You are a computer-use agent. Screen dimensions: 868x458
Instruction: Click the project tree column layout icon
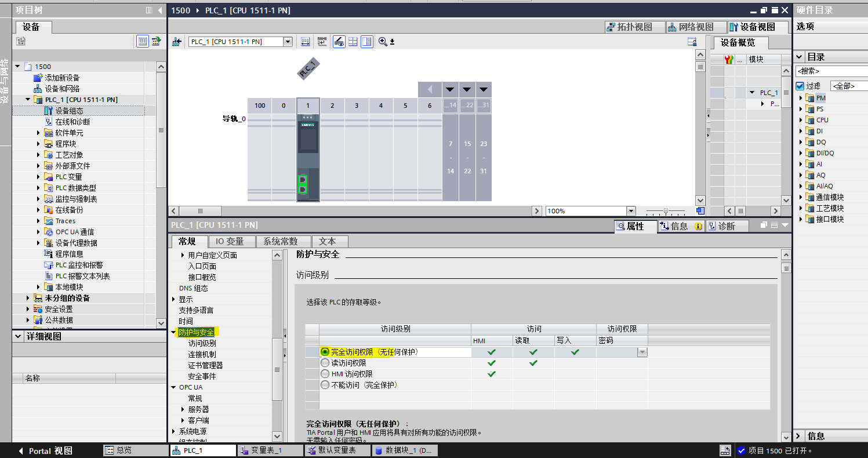click(149, 10)
